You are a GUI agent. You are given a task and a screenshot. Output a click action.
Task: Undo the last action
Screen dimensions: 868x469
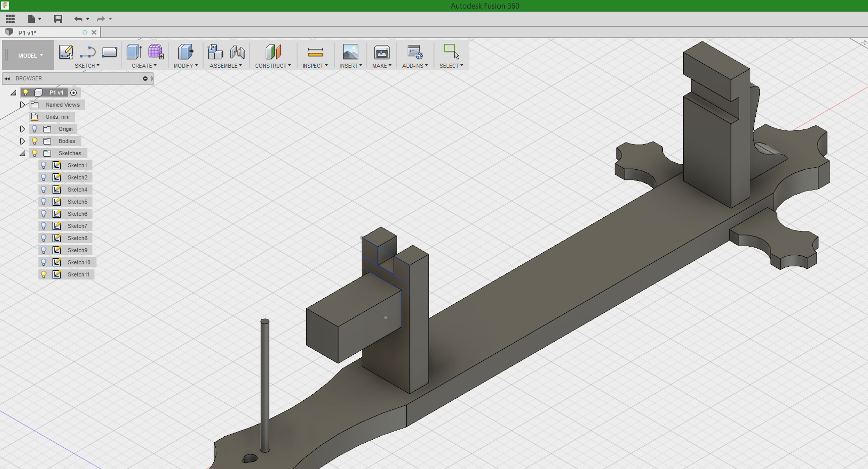(x=78, y=19)
